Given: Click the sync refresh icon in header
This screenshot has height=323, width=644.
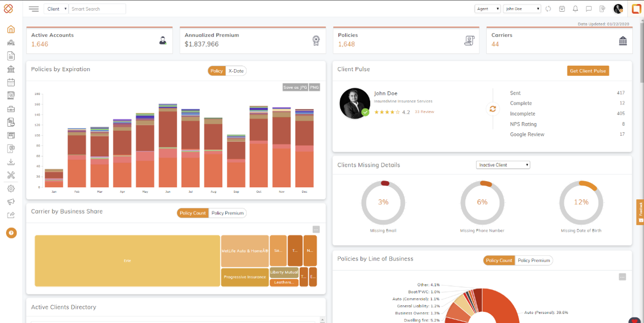Looking at the screenshot, I should pyautogui.click(x=548, y=9).
